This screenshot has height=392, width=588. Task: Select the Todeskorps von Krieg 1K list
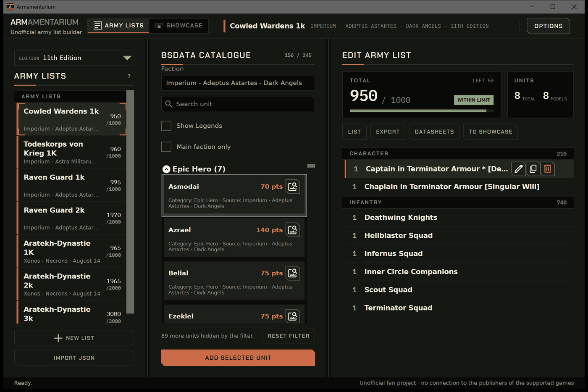tap(72, 152)
